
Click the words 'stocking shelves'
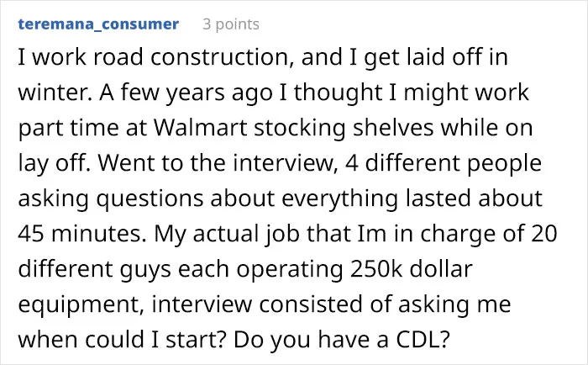[x=344, y=127]
